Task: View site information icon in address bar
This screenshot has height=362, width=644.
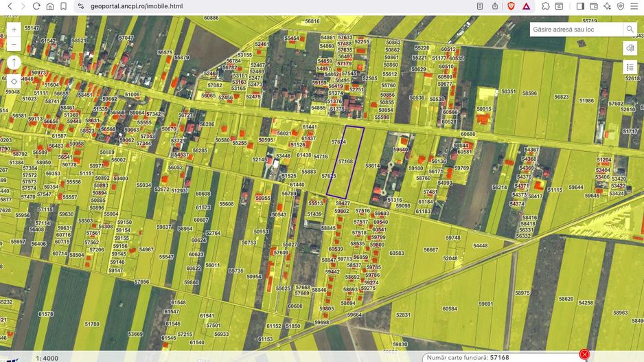Action: [81, 6]
